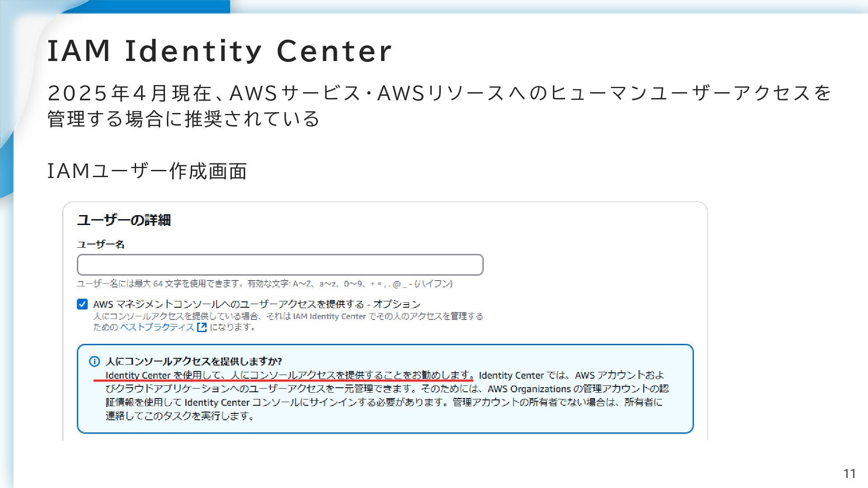The width and height of the screenshot is (868, 488).
Task: Click the IAM Identity Center slide title
Action: pos(220,51)
